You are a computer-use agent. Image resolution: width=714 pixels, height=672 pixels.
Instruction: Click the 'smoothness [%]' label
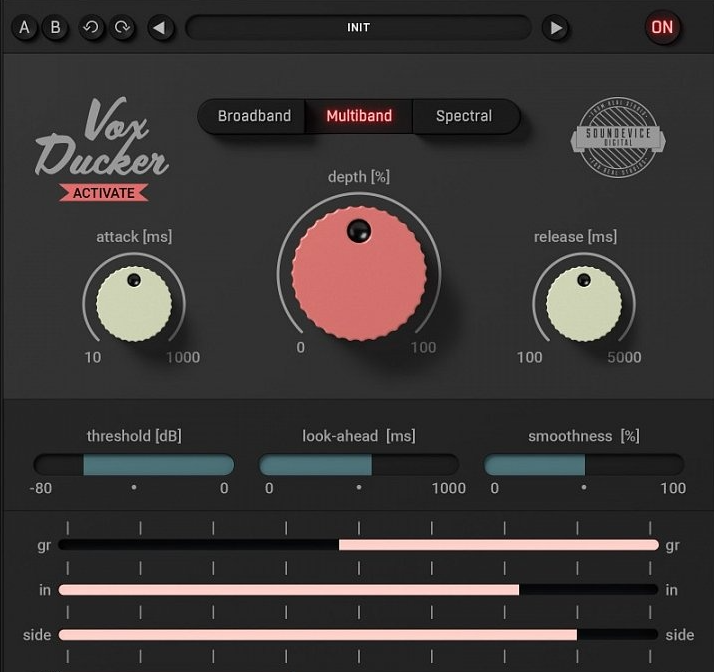(x=584, y=436)
